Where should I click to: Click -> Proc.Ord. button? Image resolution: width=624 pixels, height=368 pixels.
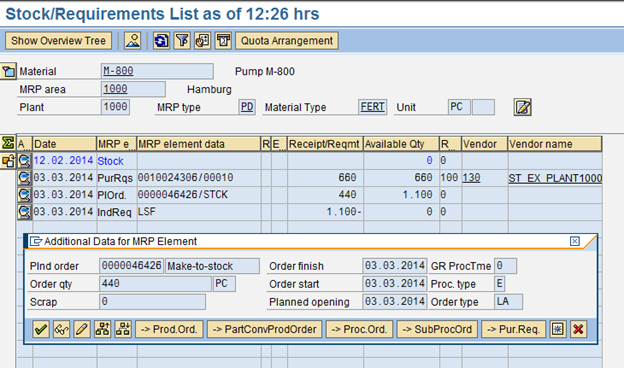point(359,329)
